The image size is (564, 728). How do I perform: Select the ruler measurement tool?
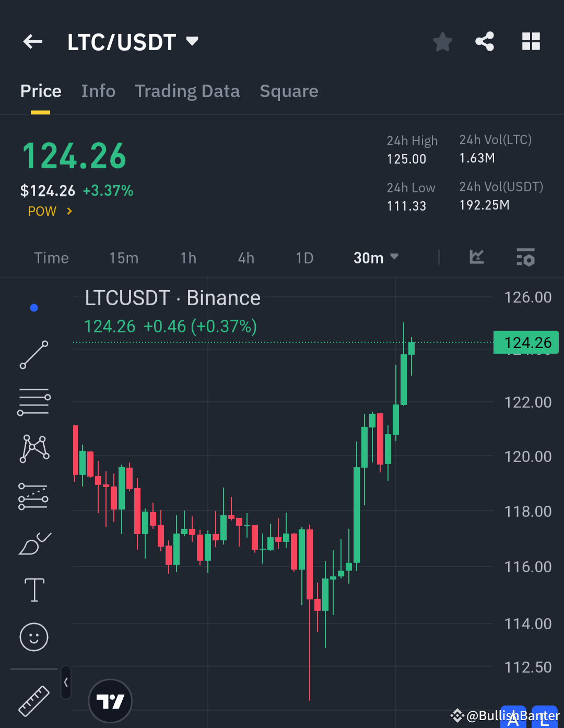coord(34,700)
